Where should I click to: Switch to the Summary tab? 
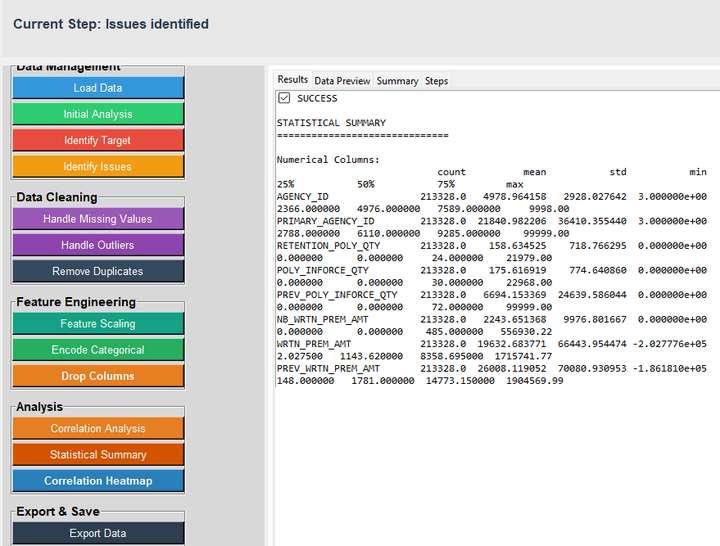(397, 81)
